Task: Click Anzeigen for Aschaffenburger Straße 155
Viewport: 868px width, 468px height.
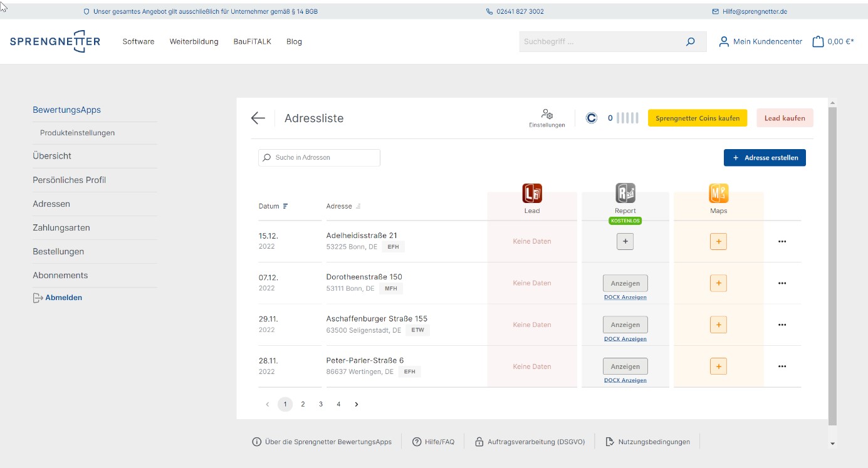Action: (x=625, y=325)
